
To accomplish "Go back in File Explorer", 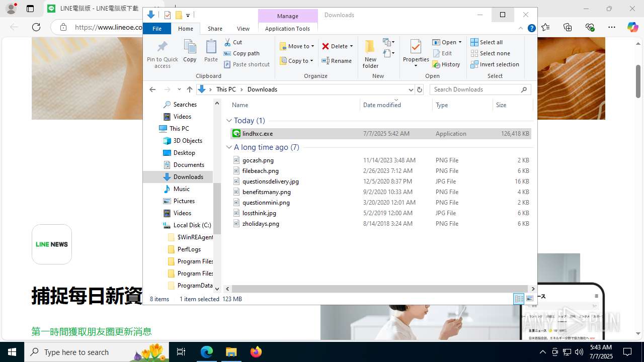I will click(152, 89).
